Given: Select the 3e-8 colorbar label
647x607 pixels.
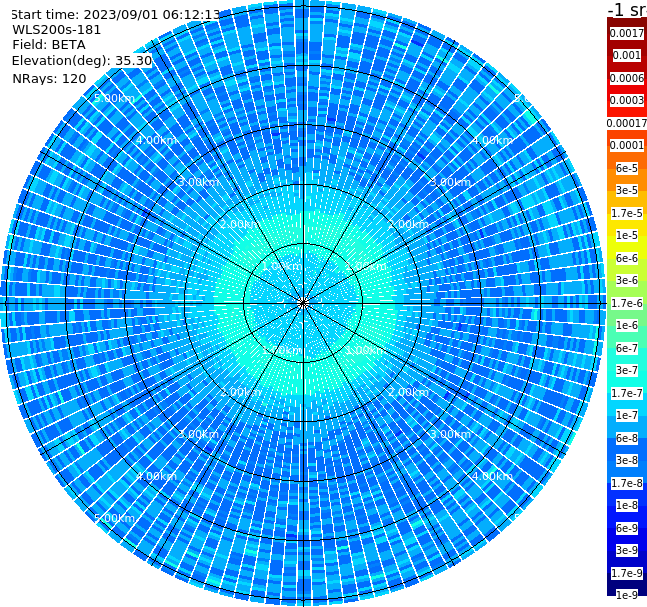Looking at the screenshot, I should coord(627,460).
